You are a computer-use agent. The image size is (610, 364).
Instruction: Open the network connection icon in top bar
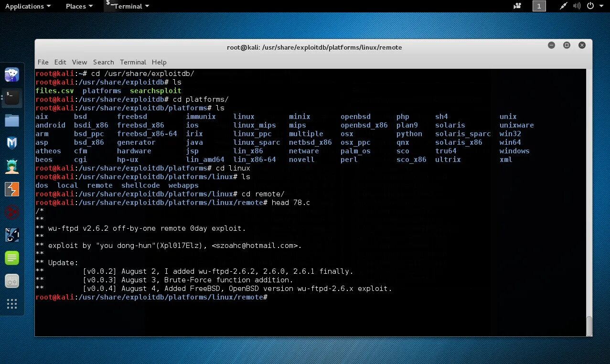(x=564, y=6)
